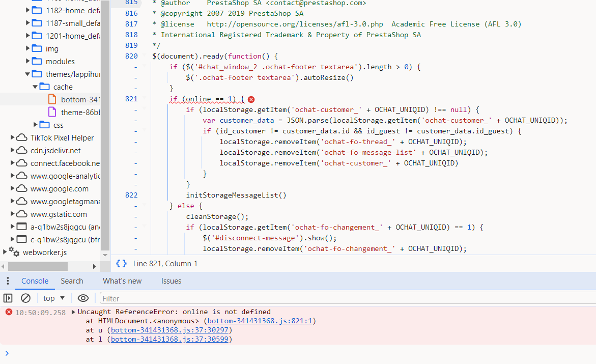Switch to the Console tab

click(35, 281)
